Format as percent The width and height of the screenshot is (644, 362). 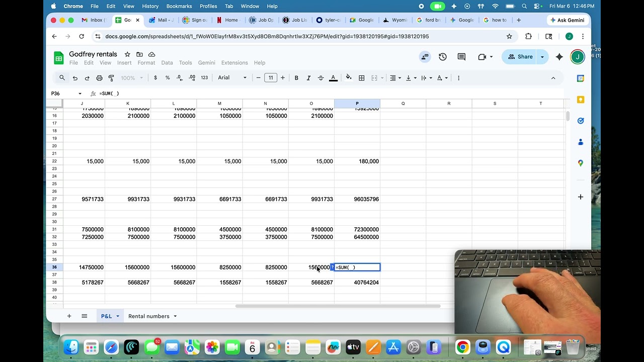click(168, 78)
